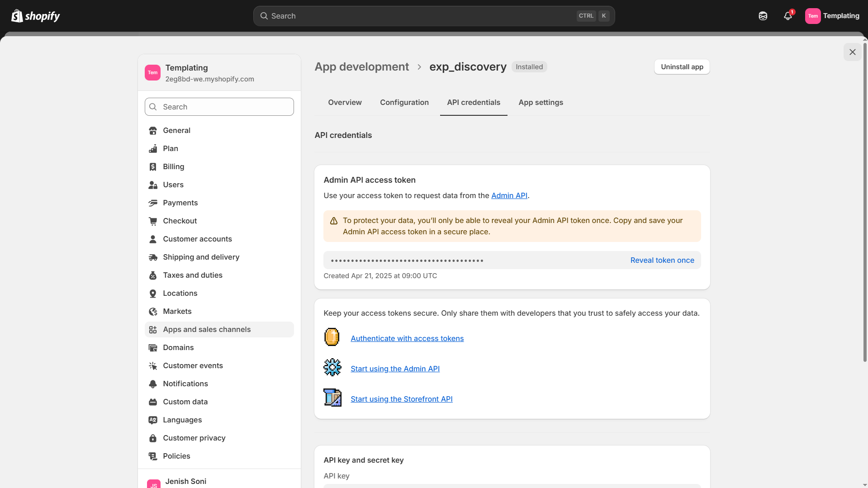Click the Uninstall app button

tap(682, 67)
